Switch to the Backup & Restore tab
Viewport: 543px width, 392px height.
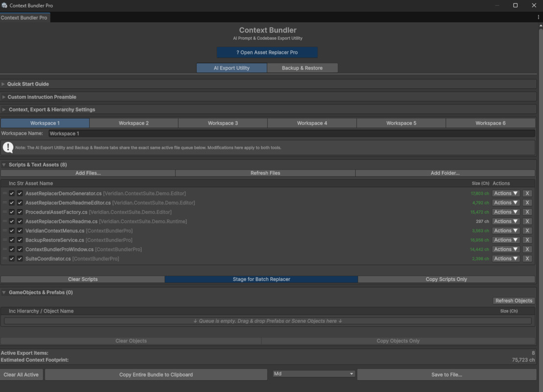click(x=302, y=68)
